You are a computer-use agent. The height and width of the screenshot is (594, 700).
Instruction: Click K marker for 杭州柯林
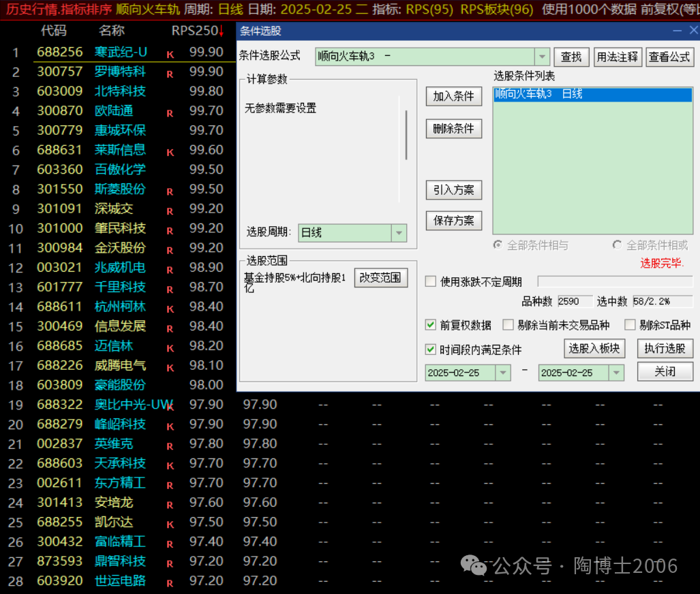click(170, 309)
